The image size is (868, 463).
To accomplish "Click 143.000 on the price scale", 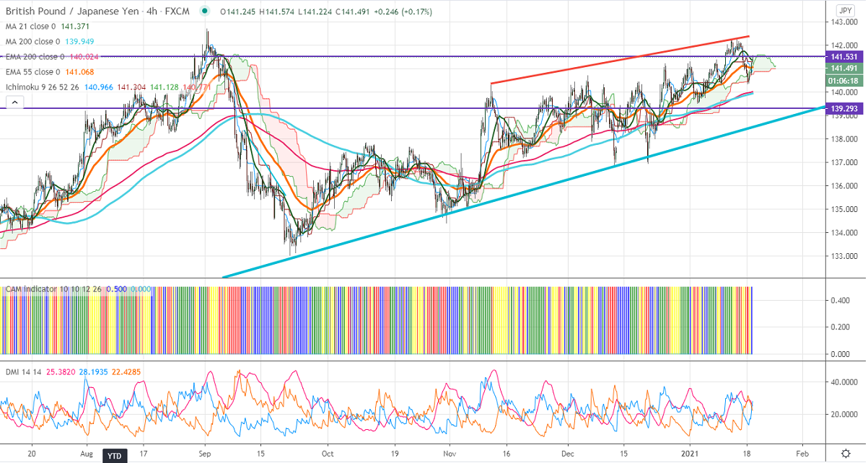I will point(843,23).
